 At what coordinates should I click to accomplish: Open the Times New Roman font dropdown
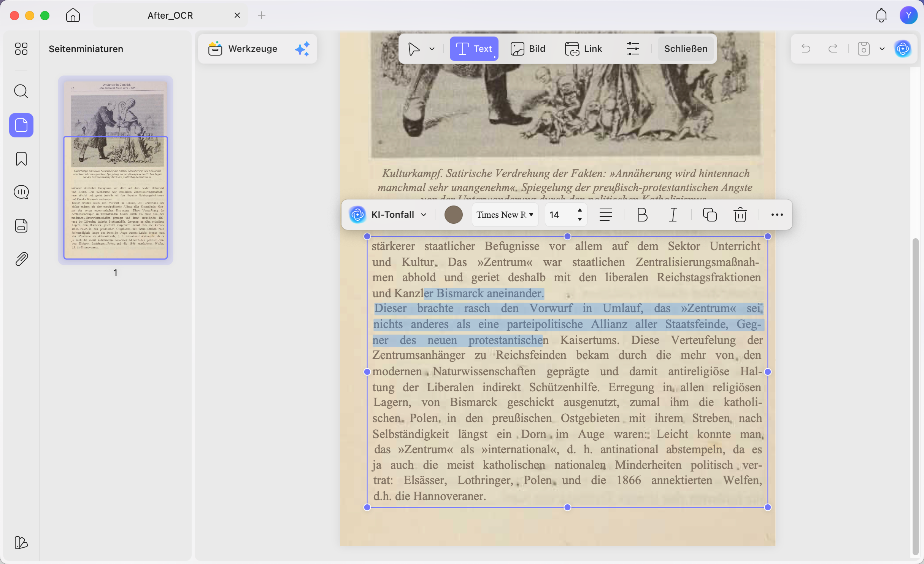[505, 215]
